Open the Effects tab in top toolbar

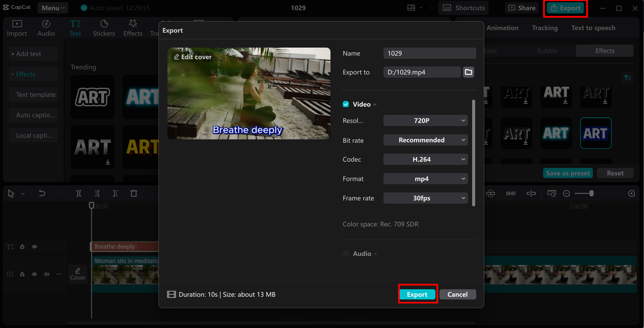tap(133, 28)
